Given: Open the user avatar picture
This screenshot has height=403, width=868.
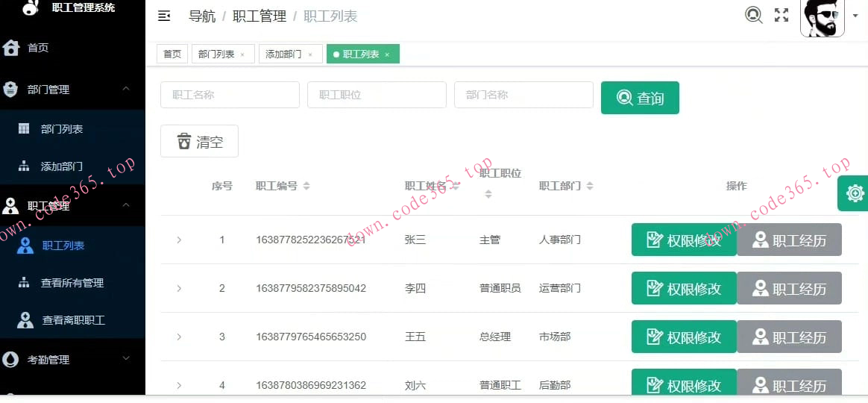Looking at the screenshot, I should [x=823, y=19].
